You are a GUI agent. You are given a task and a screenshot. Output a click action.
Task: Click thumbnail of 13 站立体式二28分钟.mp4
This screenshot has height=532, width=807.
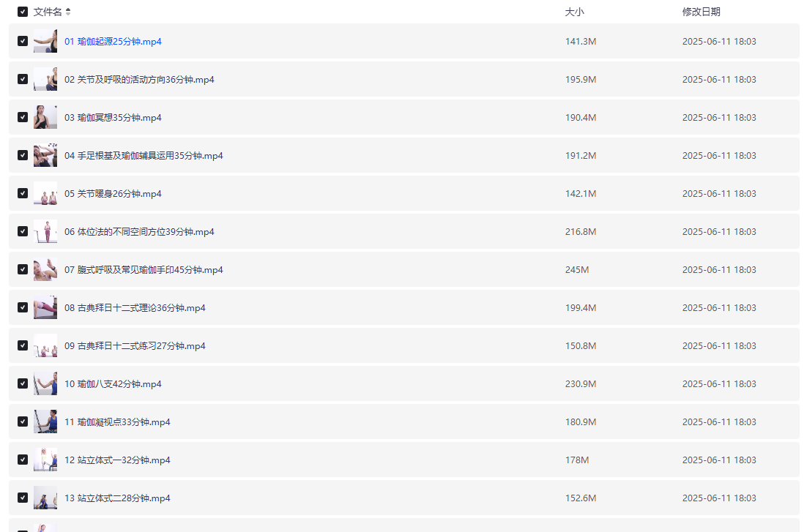tap(45, 498)
